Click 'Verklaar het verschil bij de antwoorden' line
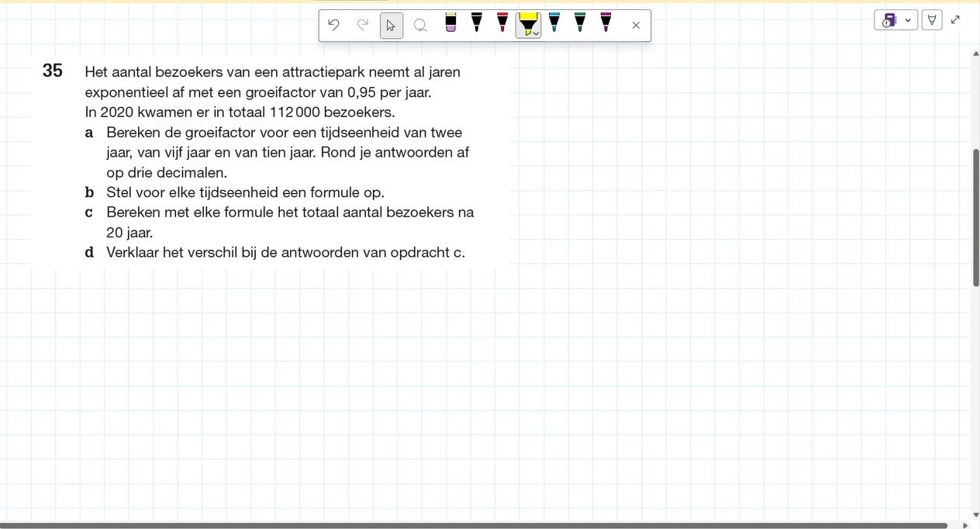The image size is (980, 529). click(285, 252)
